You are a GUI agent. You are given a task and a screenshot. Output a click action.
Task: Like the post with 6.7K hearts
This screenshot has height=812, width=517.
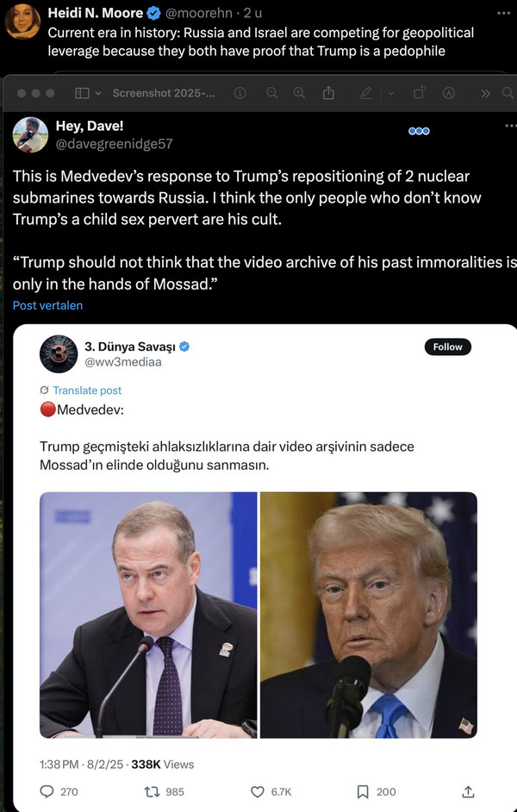point(257,792)
